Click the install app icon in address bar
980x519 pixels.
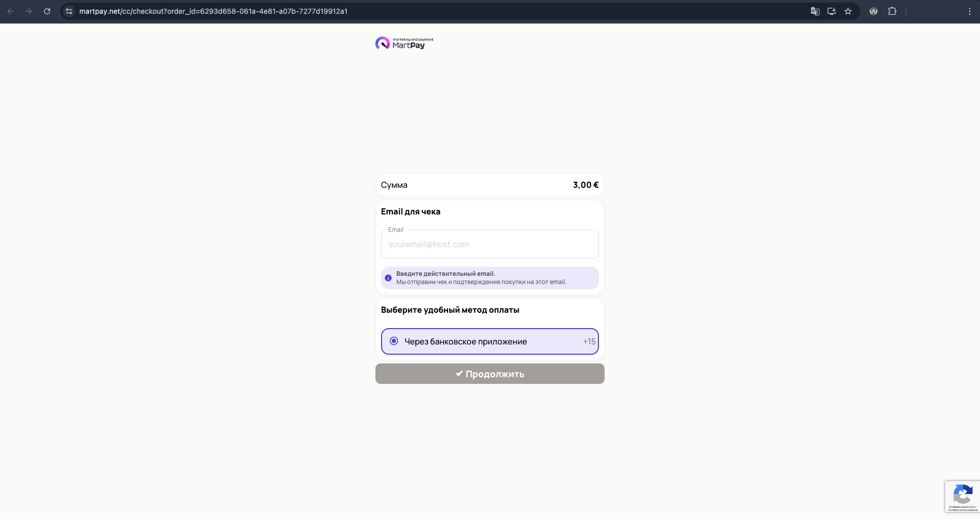click(x=831, y=11)
